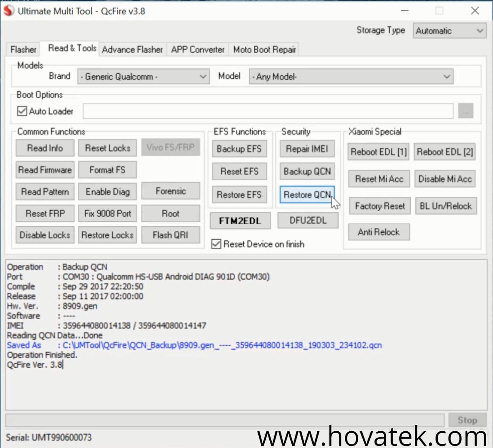Open the Moto Boot Repair tab

[x=264, y=49]
